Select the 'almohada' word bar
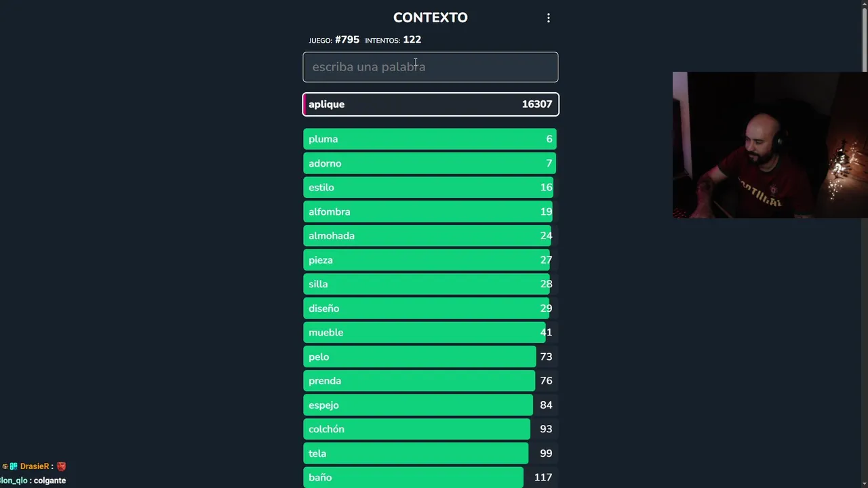Viewport: 868px width, 488px height. tap(430, 236)
